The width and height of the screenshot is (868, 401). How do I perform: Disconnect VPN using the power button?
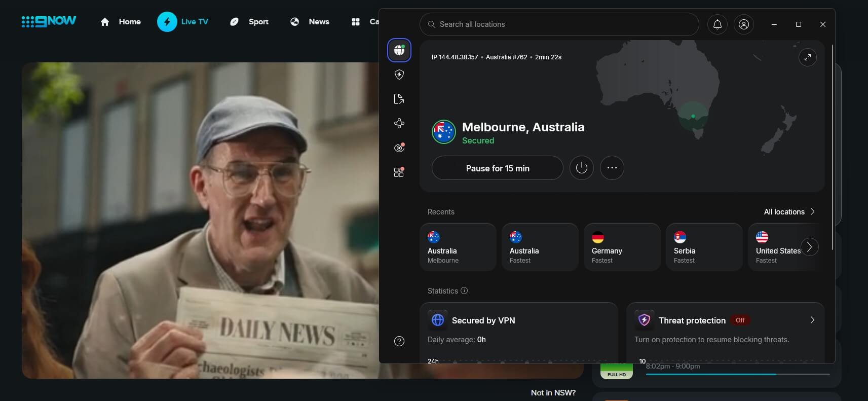[x=582, y=168]
